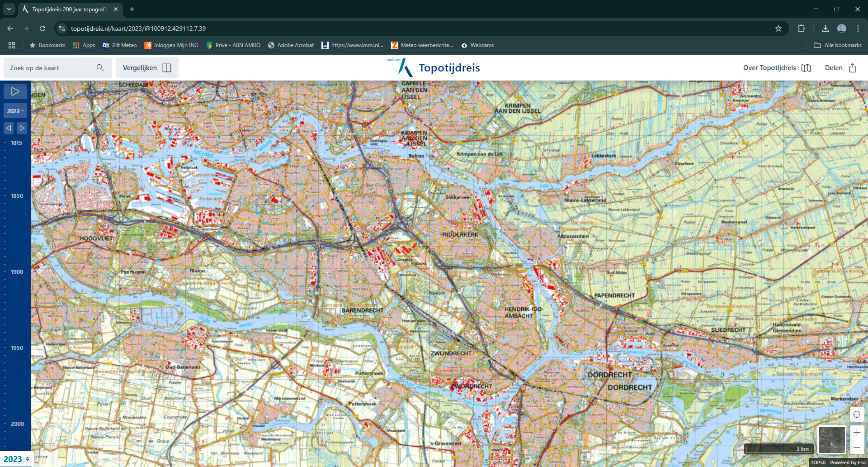
Task: Zoom out of the map
Action: tap(857, 447)
